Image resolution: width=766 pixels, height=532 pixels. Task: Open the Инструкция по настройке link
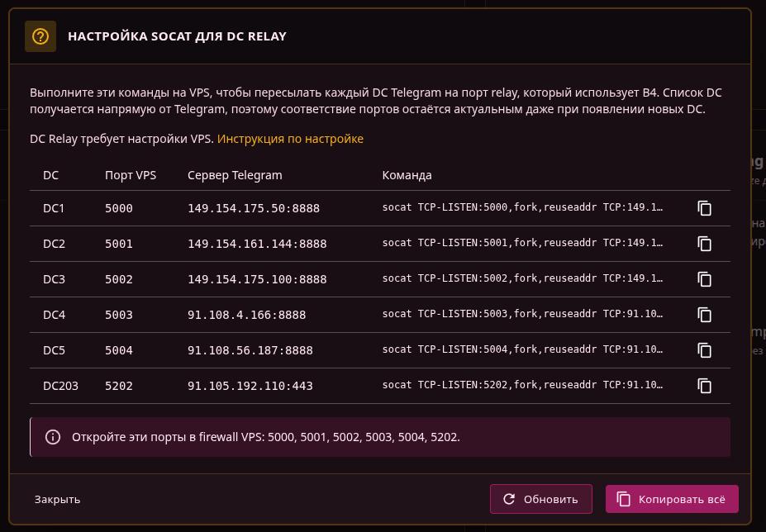[x=290, y=139]
